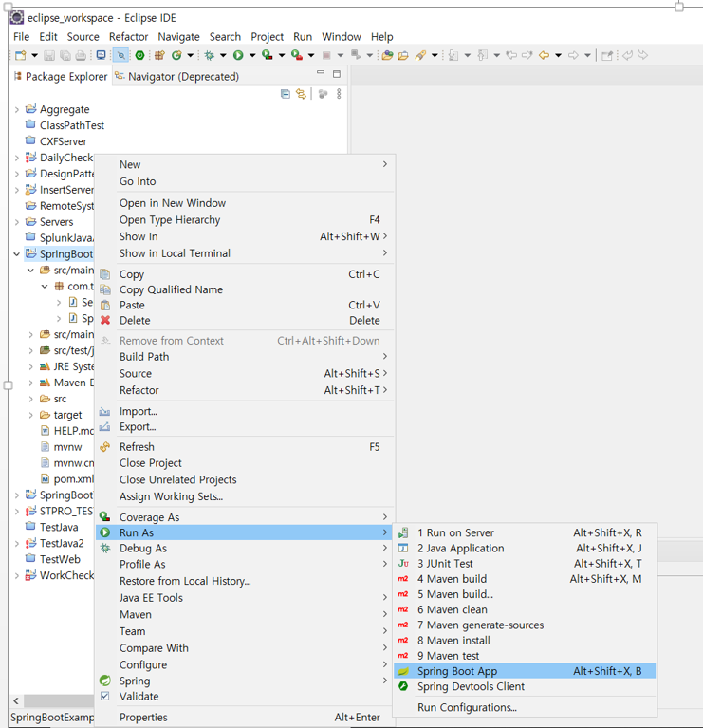Choose Maven clean in Run As submenu
The height and width of the screenshot is (728, 703).
(525, 609)
